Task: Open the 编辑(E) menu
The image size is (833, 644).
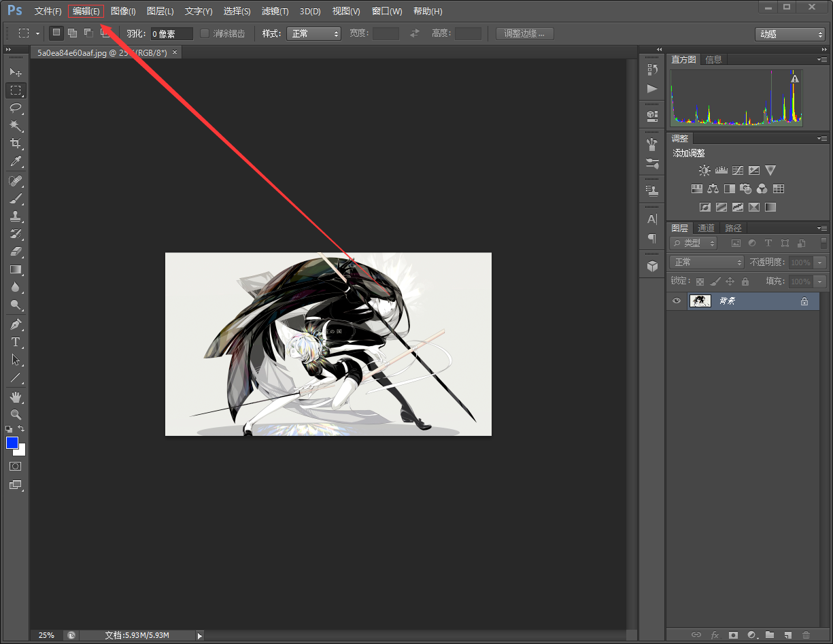Action: 86,12
